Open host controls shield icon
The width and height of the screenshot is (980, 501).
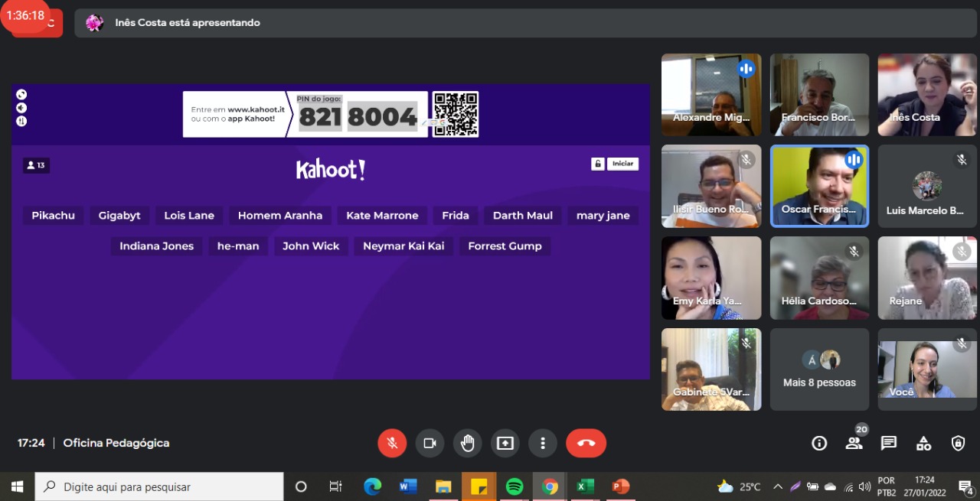[x=958, y=443]
